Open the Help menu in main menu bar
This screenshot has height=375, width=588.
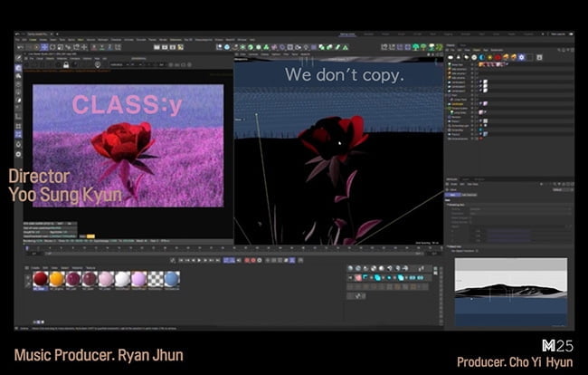click(252, 40)
